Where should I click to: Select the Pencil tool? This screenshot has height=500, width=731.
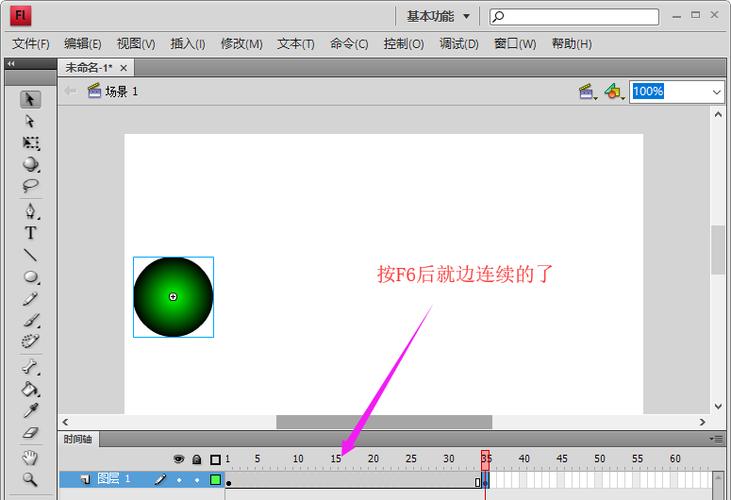point(30,299)
